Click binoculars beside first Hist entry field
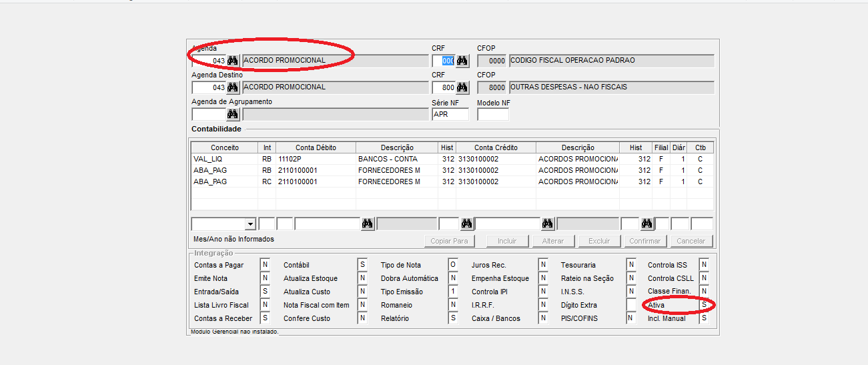The image size is (868, 365). point(467,224)
